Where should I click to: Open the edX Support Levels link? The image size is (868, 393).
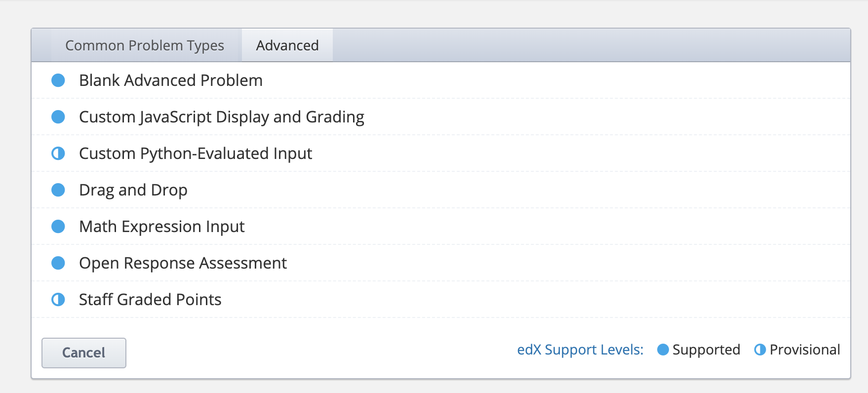[580, 350]
